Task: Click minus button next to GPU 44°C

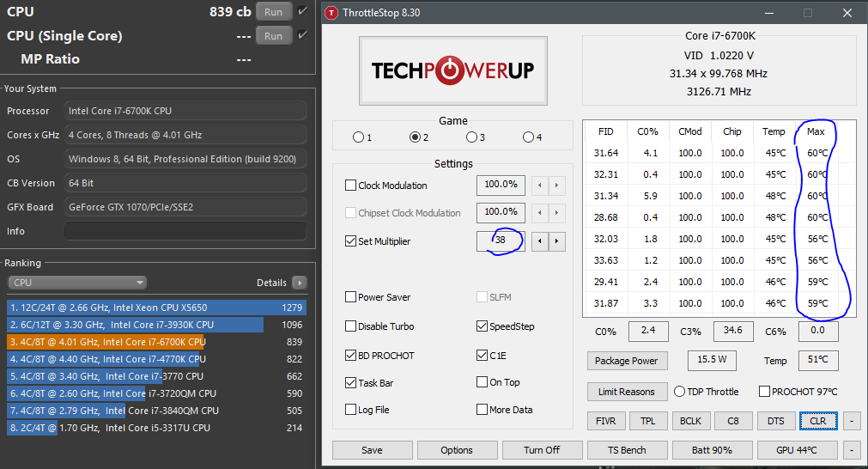Action: tap(852, 450)
